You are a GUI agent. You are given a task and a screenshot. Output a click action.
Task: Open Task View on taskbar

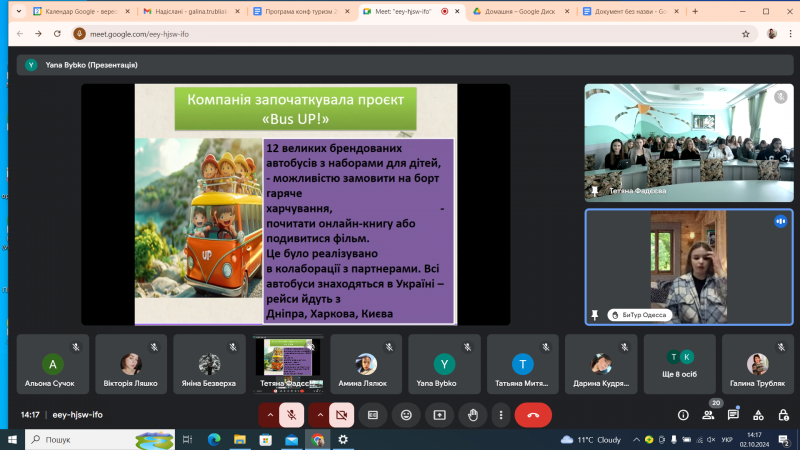point(187,439)
